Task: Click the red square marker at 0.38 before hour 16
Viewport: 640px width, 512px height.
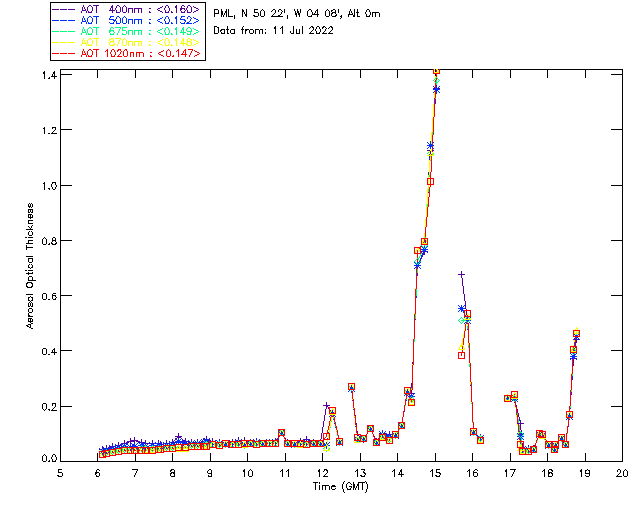Action: point(461,356)
